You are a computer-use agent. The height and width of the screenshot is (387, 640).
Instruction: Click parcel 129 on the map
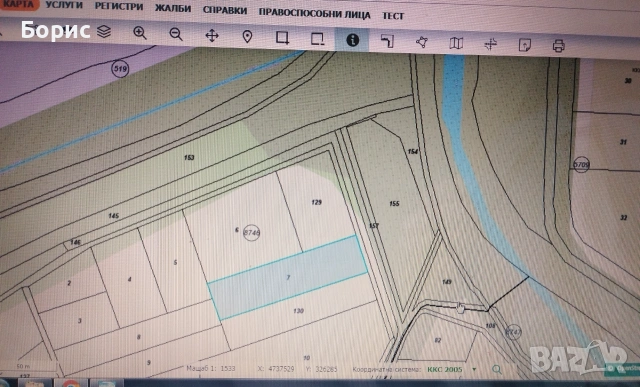(316, 202)
